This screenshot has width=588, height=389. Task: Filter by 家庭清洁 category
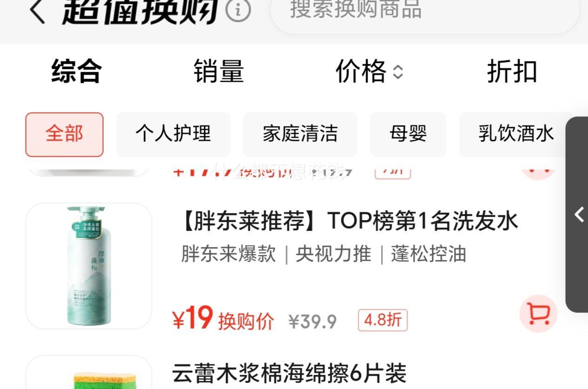coord(300,134)
